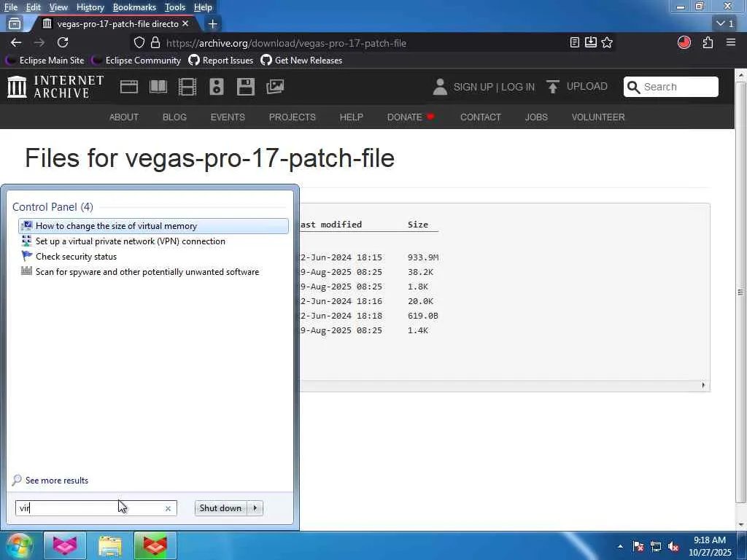
Task: Open the Archive images icon
Action: (275, 87)
